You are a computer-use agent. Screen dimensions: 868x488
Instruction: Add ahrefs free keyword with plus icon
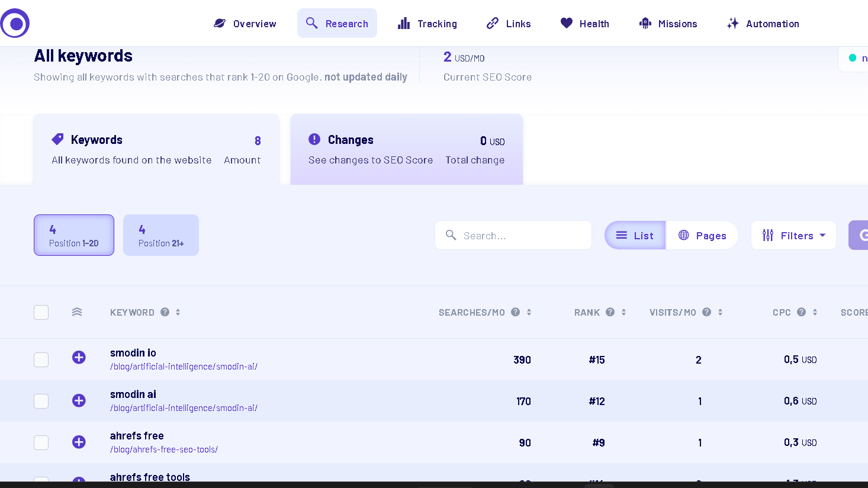point(79,442)
